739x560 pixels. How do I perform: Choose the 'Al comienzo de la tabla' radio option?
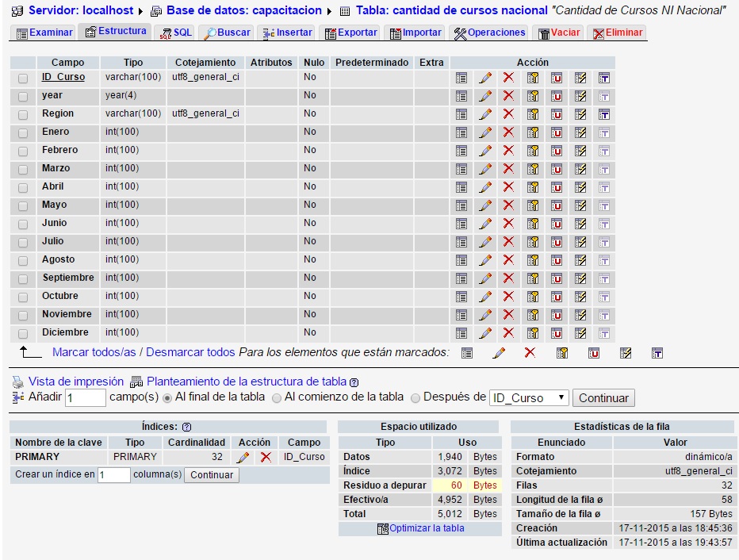point(277,397)
